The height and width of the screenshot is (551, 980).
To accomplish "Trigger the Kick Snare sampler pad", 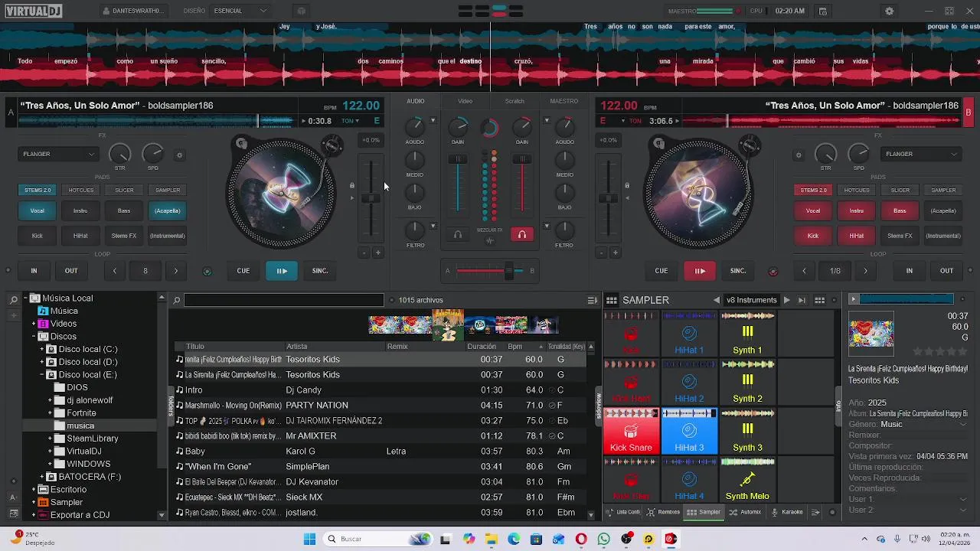I will coord(631,432).
